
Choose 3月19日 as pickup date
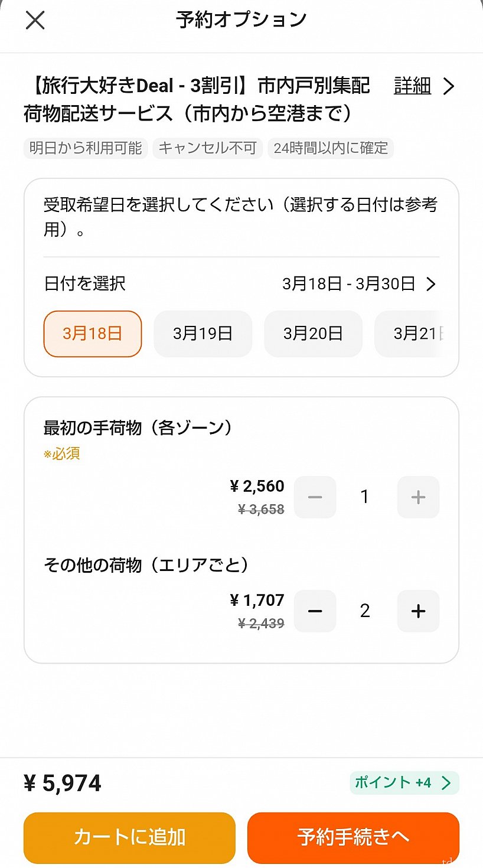click(x=203, y=334)
